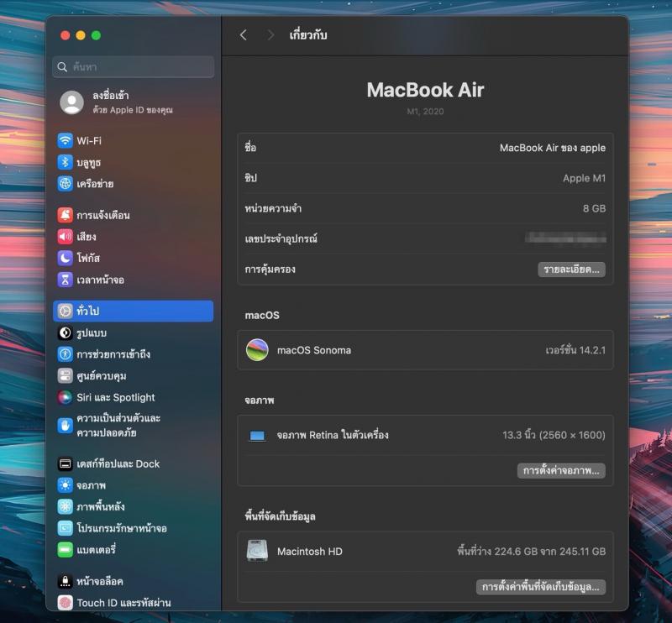Open Wi-Fi settings icon in sidebar
Screen dimensions: 672x623
pyautogui.click(x=66, y=140)
